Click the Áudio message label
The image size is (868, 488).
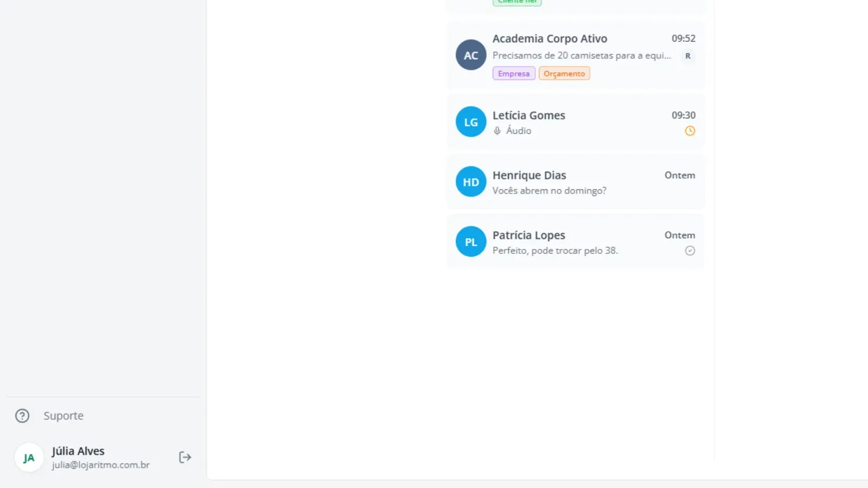tap(519, 131)
